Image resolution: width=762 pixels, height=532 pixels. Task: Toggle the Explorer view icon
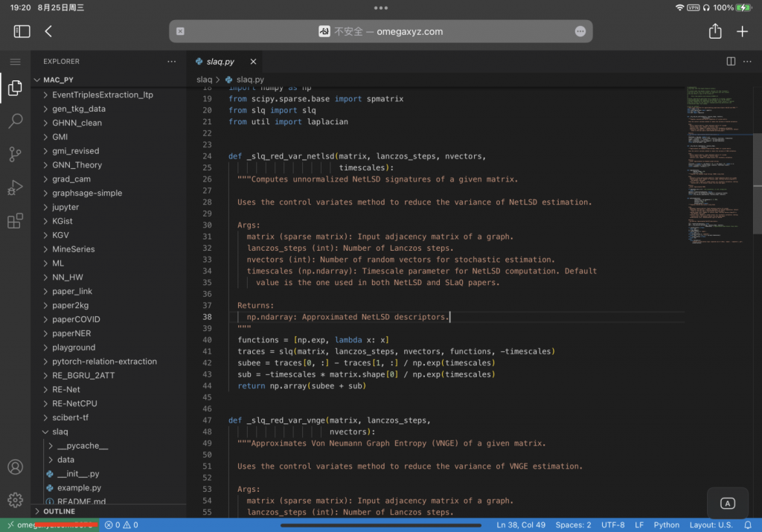click(x=15, y=89)
